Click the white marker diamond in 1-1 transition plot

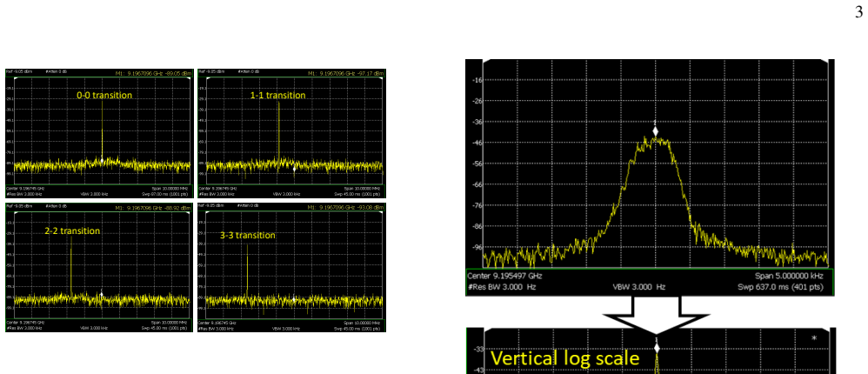tap(294, 168)
